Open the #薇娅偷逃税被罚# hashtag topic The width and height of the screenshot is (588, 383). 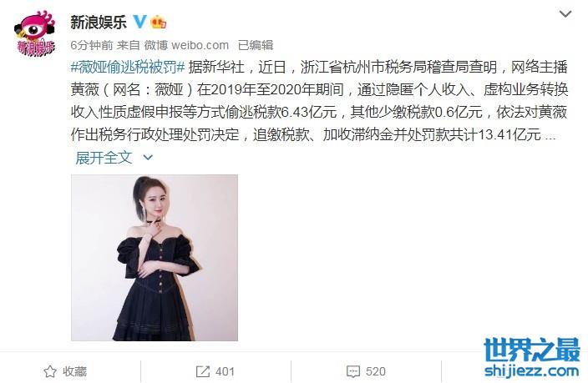click(x=128, y=67)
